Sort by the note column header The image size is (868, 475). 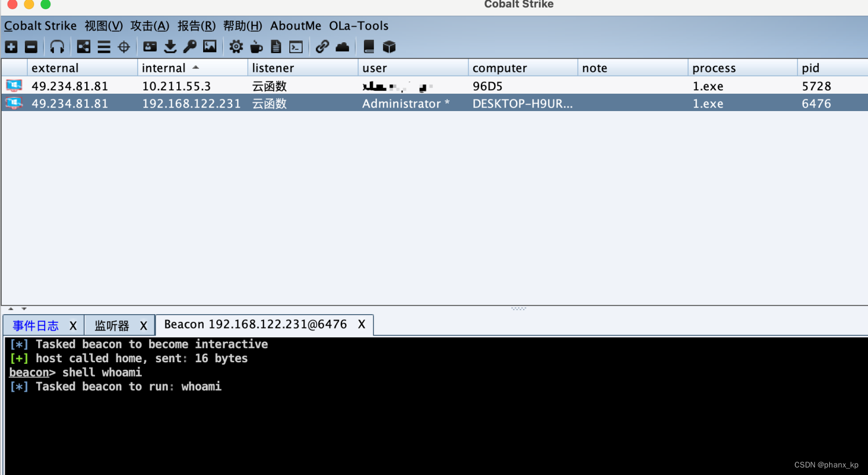[x=632, y=68]
